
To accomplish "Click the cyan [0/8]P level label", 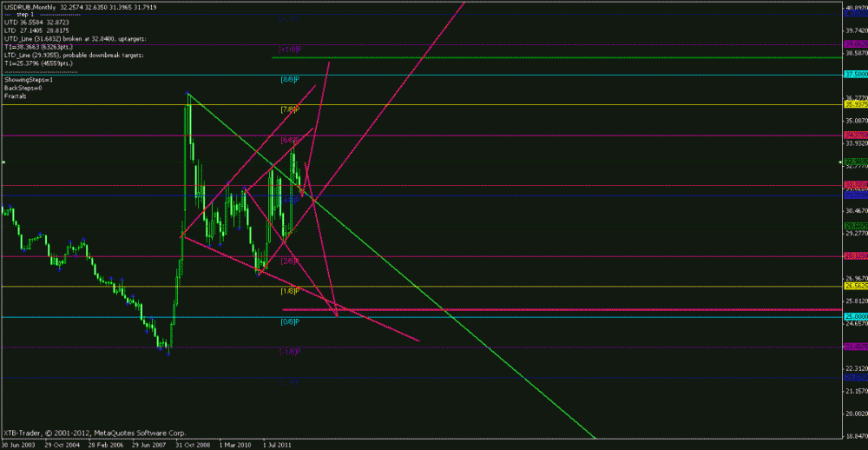I will click(x=289, y=321).
